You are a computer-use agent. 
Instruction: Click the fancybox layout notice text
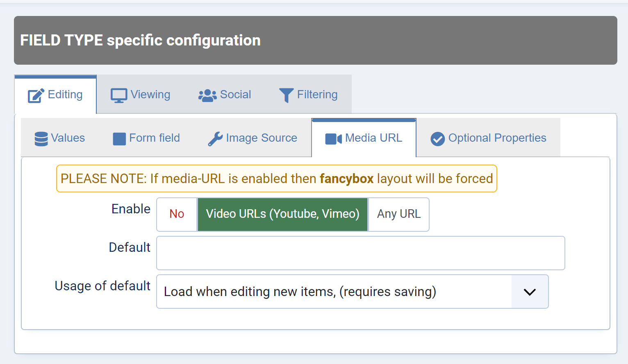[x=277, y=179]
